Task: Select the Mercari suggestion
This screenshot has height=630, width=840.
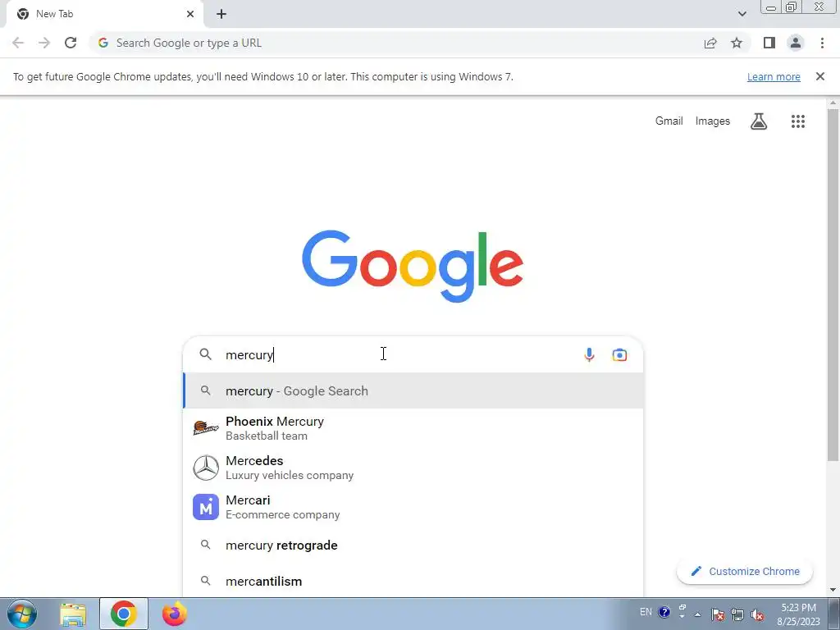Action: 413,507
